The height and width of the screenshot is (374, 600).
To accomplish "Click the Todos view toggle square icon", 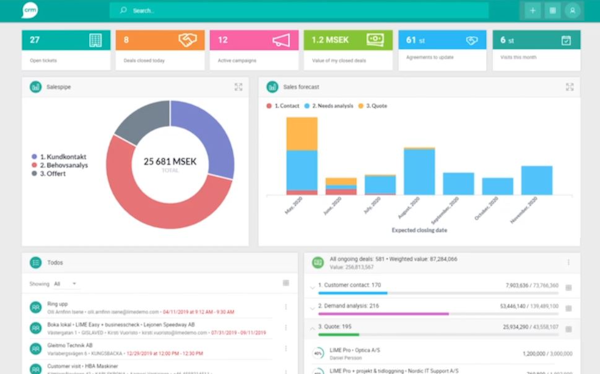I will [286, 283].
